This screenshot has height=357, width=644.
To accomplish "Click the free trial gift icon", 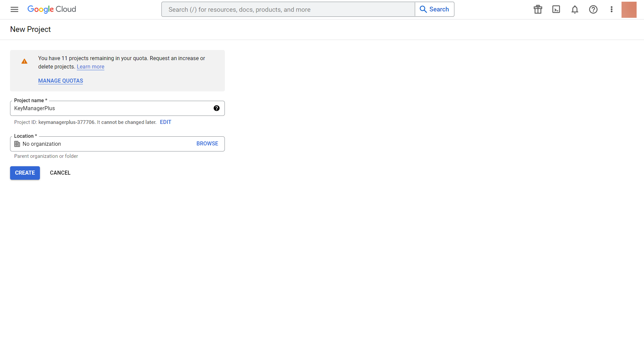I will click(537, 9).
